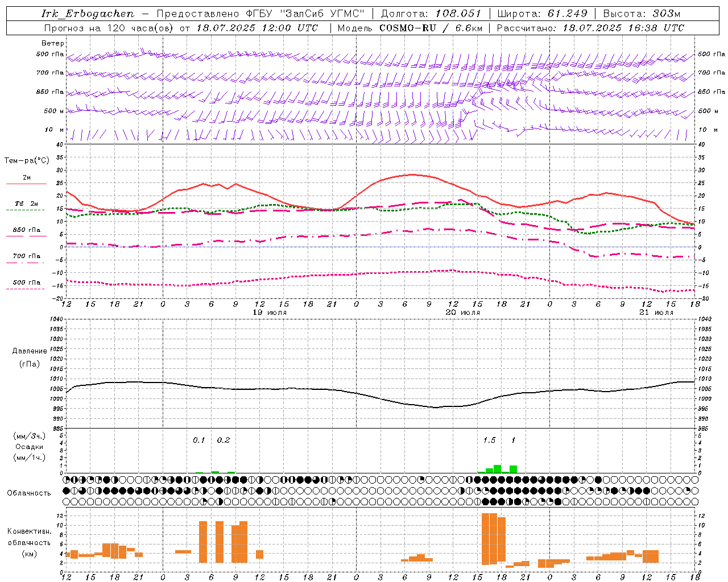The height and width of the screenshot is (582, 728).
Task: Click the 850 гПа temperature legend entry
Action: tap(27, 230)
